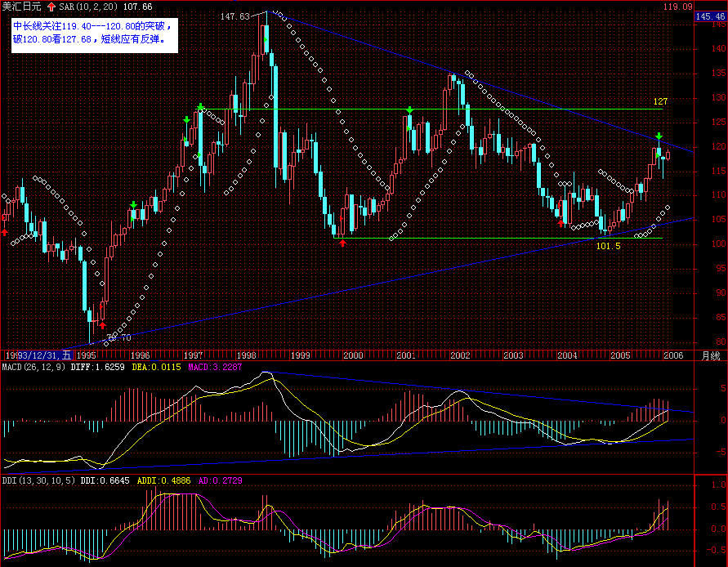Image resolution: width=728 pixels, height=567 pixels.
Task: Click the 147.63 high price label
Action: [234, 16]
